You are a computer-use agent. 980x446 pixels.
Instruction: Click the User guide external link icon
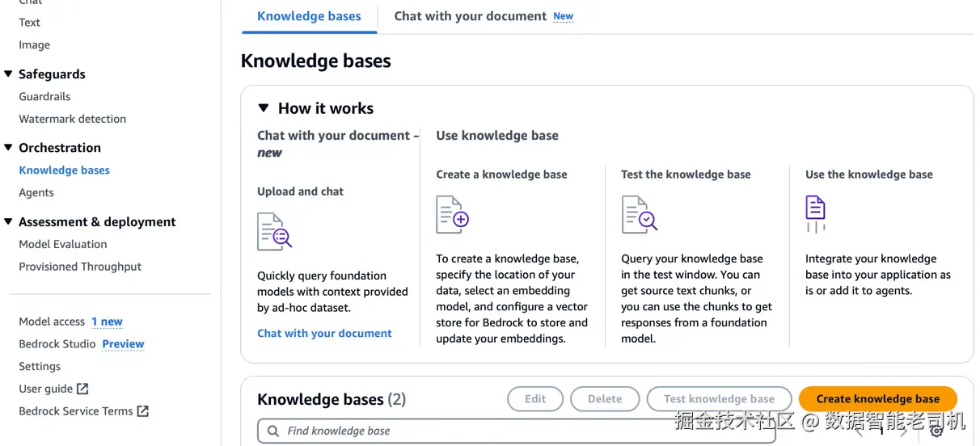[x=82, y=389]
